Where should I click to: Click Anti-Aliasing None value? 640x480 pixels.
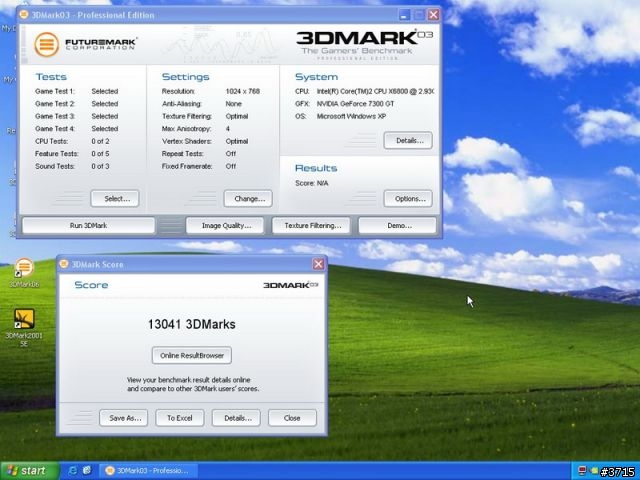click(x=233, y=104)
